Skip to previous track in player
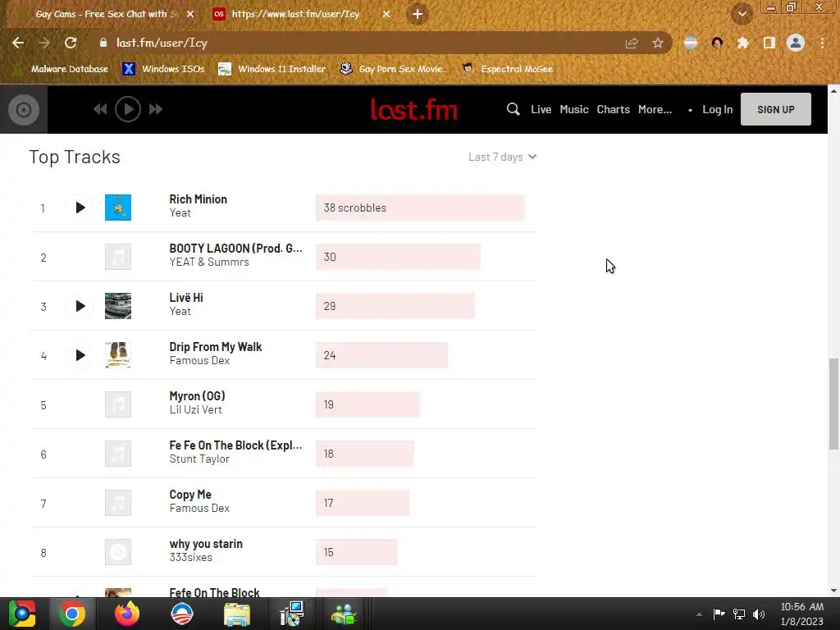This screenshot has width=840, height=630. pyautogui.click(x=99, y=109)
